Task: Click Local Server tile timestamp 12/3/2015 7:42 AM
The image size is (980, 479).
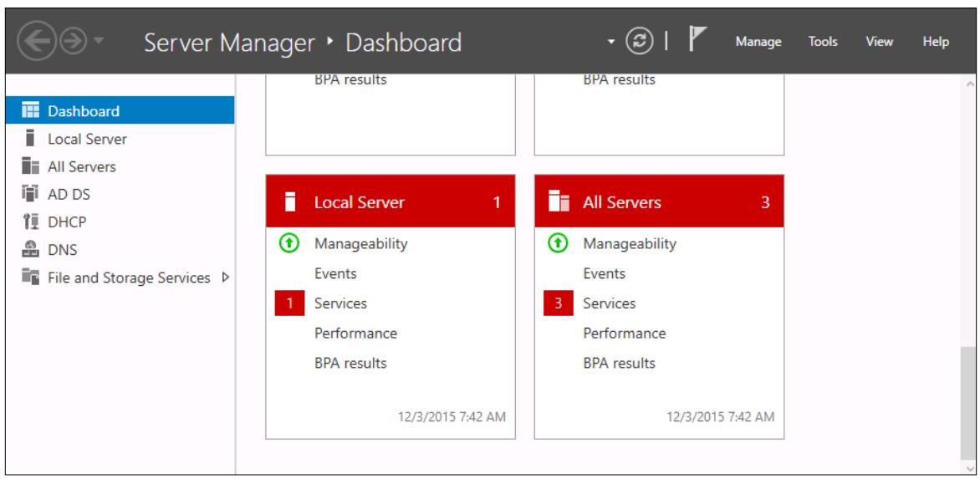Action: click(x=452, y=416)
